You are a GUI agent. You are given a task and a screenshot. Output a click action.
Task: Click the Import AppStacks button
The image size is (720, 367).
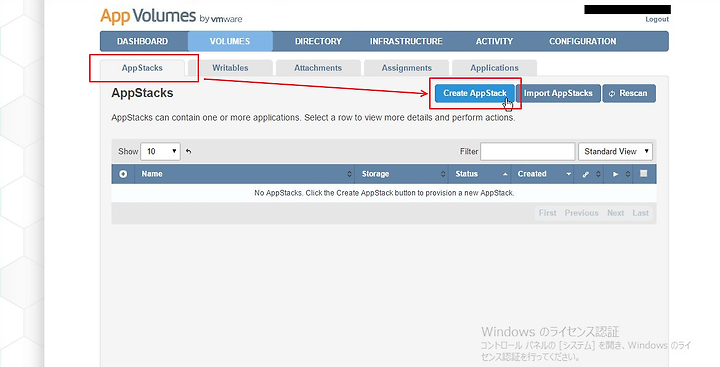pos(558,93)
